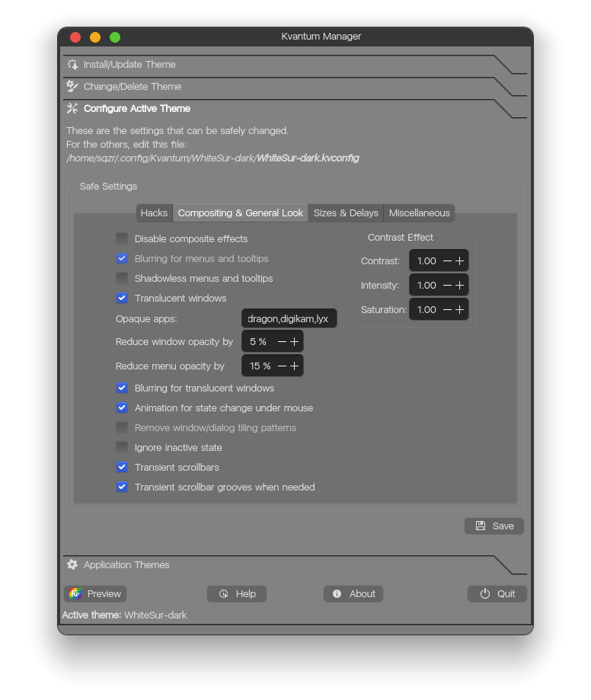Decrease Reduce menu opacity with minus
591x700 pixels.
(x=282, y=366)
